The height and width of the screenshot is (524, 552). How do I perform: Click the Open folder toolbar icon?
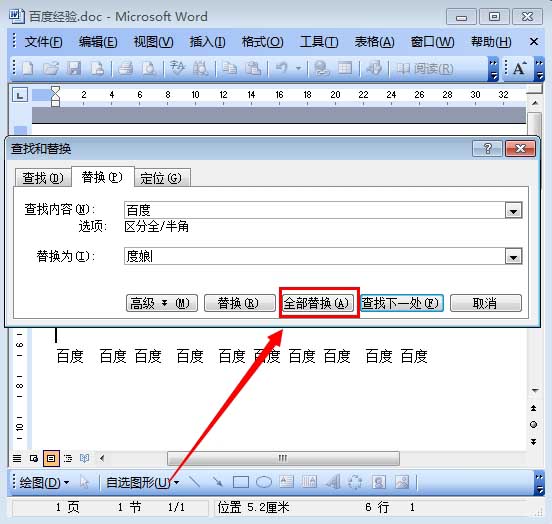pos(51,68)
